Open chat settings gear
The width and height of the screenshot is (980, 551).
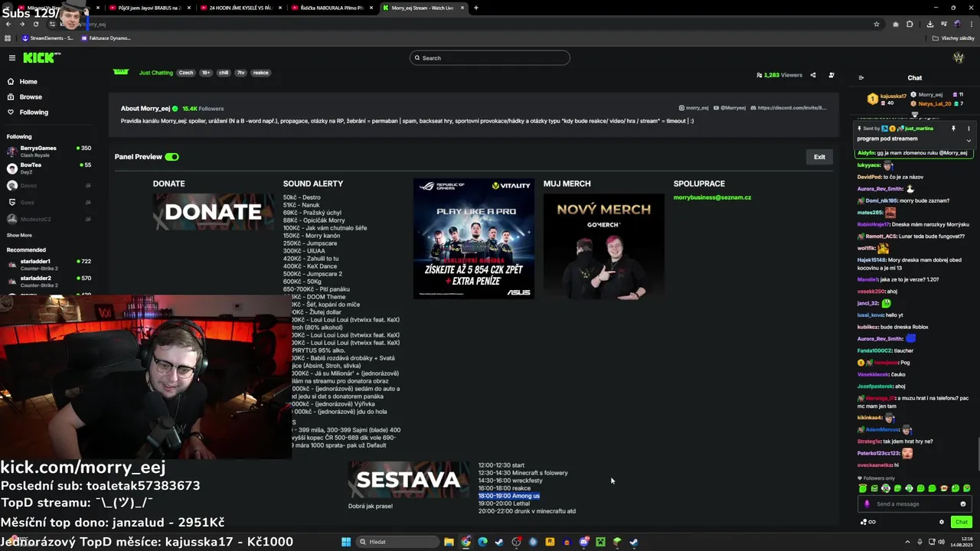942,522
